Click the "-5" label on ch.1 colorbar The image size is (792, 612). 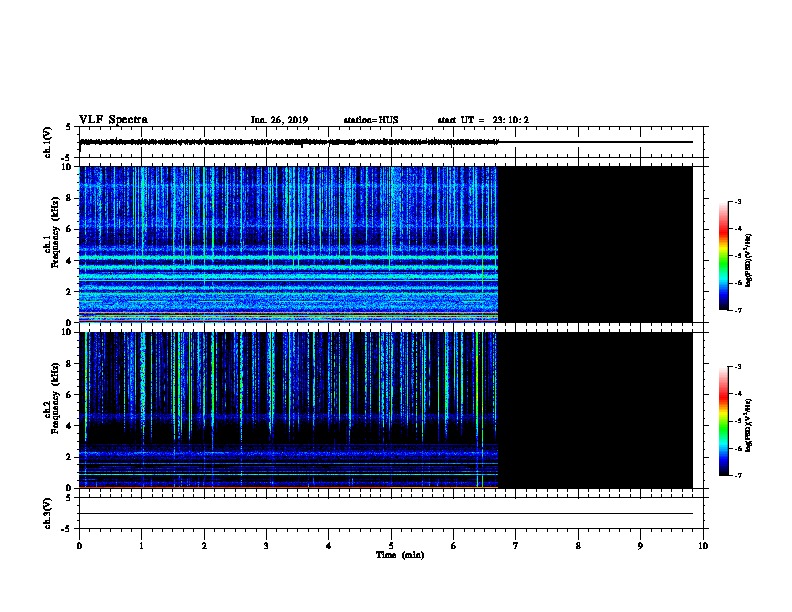737,256
